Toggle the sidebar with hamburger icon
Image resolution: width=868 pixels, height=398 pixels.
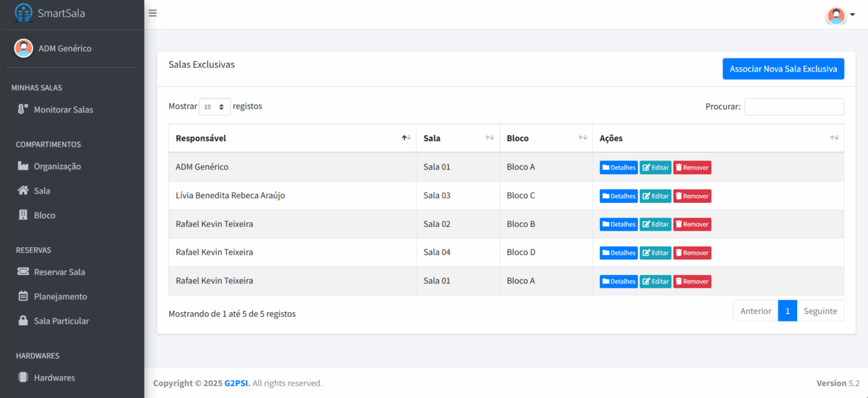click(152, 13)
